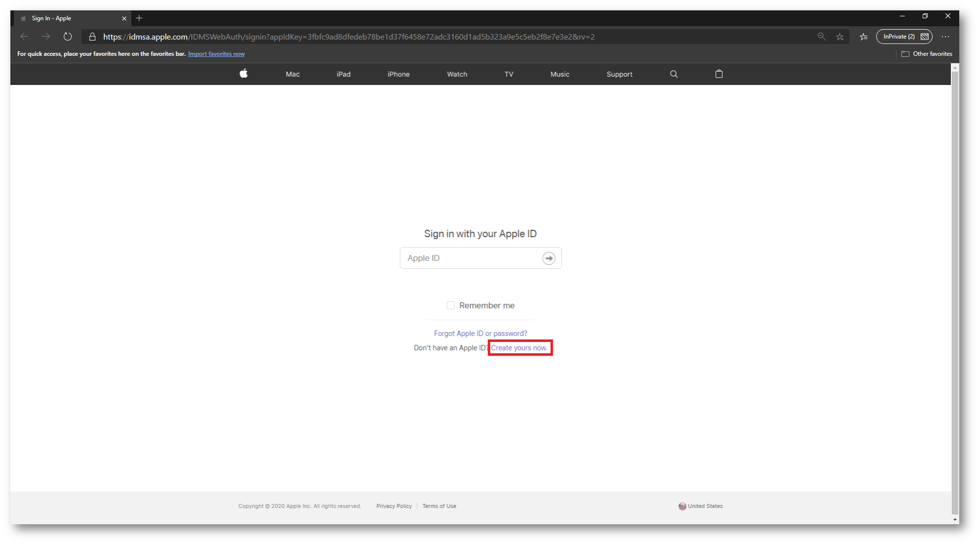The width and height of the screenshot is (980, 545).
Task: Click Create yours now link
Action: pyautogui.click(x=519, y=348)
